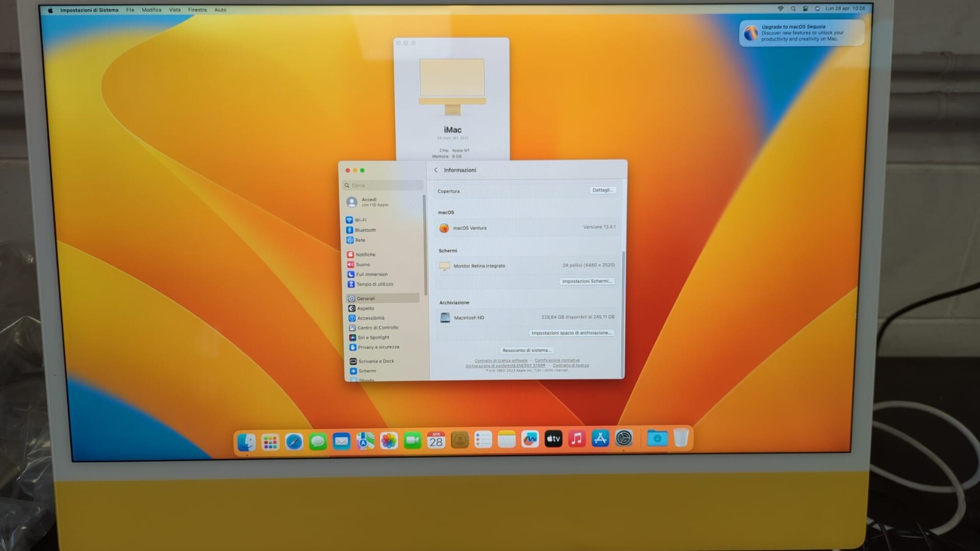This screenshot has width=980, height=551.
Task: Click the macOS Ventura row
Action: click(527, 228)
